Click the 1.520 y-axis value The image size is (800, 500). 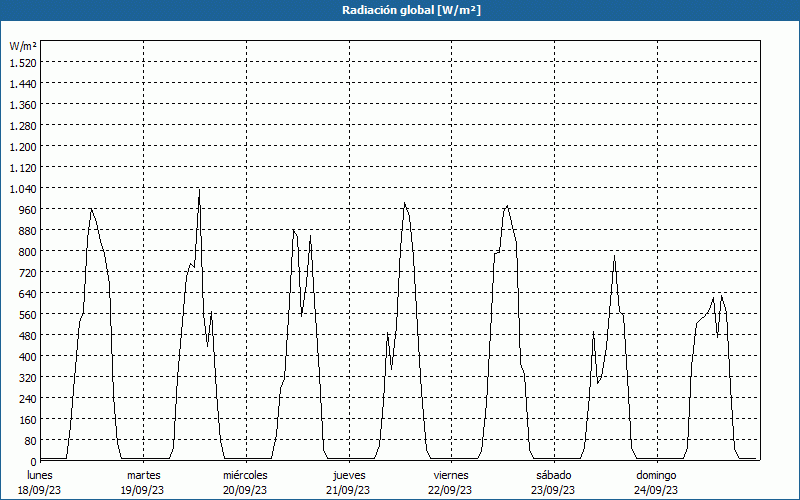coord(23,63)
